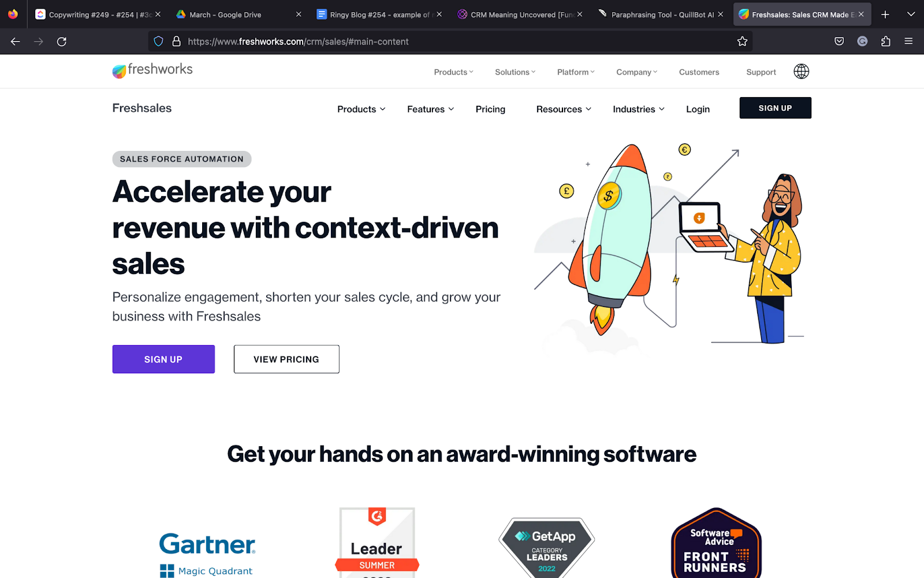Click the tracking protection shield icon
This screenshot has height=578, width=924.
(x=158, y=42)
